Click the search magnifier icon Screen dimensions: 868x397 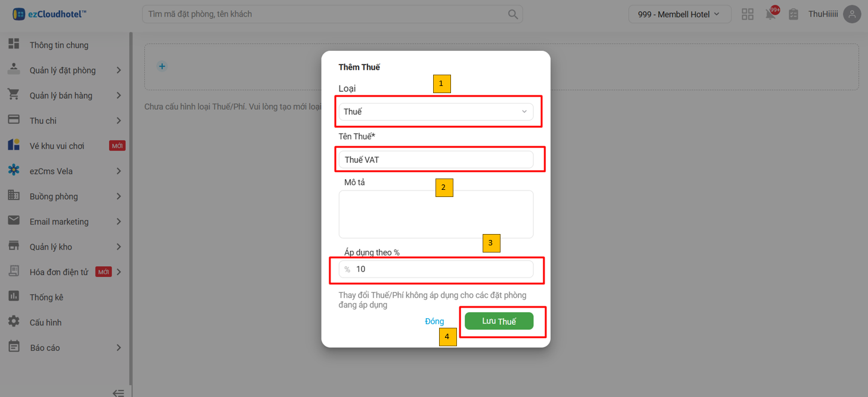pyautogui.click(x=512, y=14)
